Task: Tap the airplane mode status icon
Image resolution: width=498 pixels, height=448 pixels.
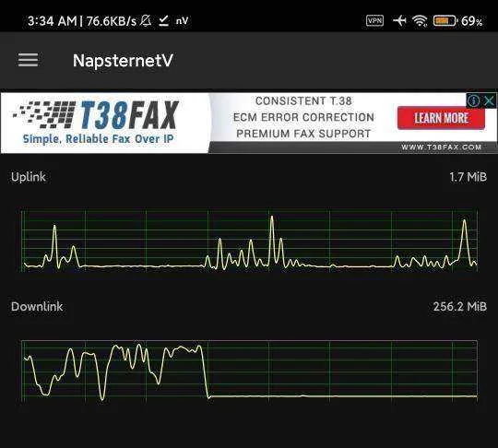Action: [399, 21]
